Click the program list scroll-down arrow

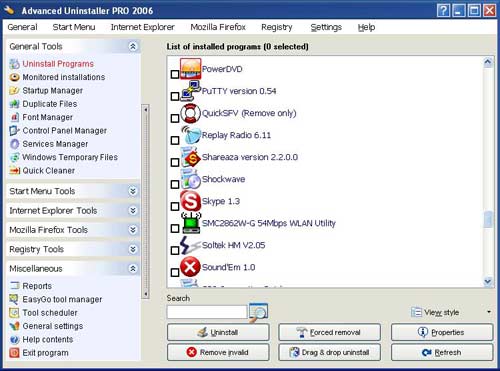tap(488, 282)
